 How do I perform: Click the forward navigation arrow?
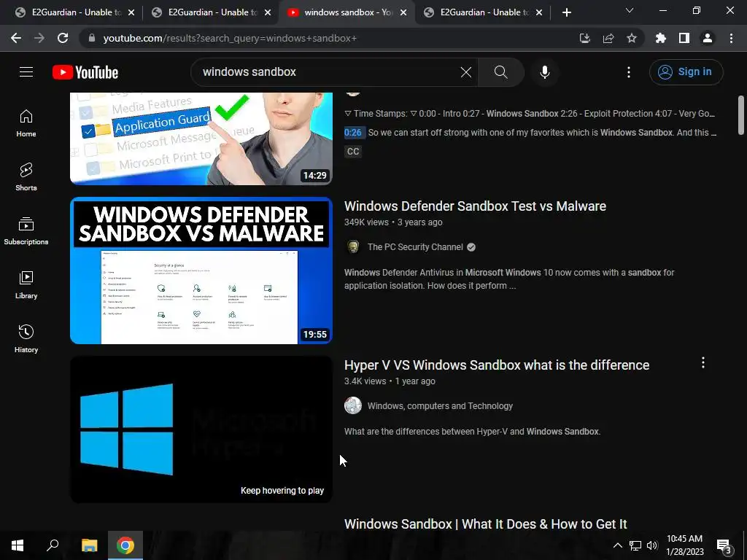click(x=39, y=38)
